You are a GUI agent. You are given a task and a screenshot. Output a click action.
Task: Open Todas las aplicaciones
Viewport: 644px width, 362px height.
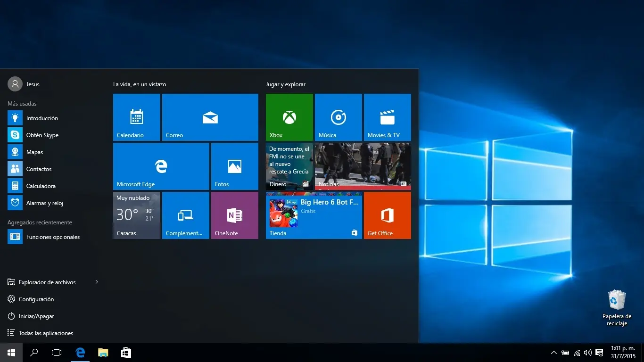[46, 333]
